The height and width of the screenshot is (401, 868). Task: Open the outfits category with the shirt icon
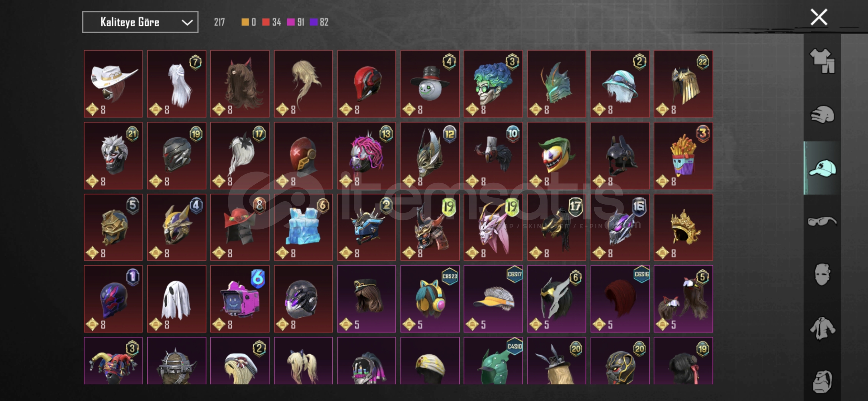(822, 61)
